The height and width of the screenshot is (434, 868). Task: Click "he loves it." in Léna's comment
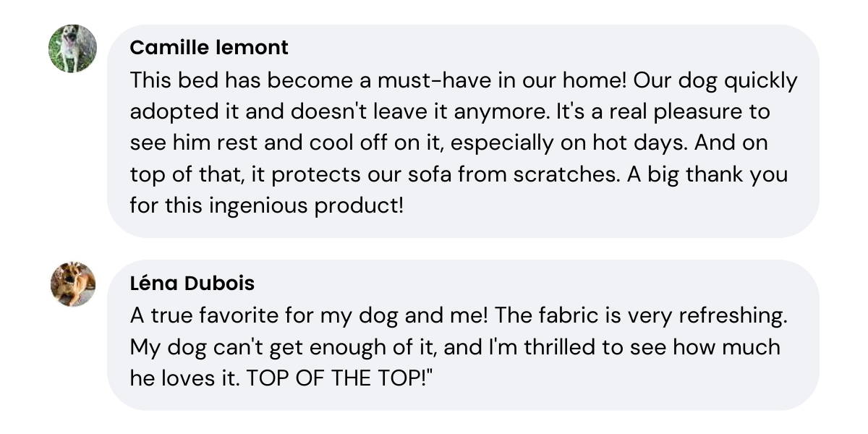click(x=184, y=378)
